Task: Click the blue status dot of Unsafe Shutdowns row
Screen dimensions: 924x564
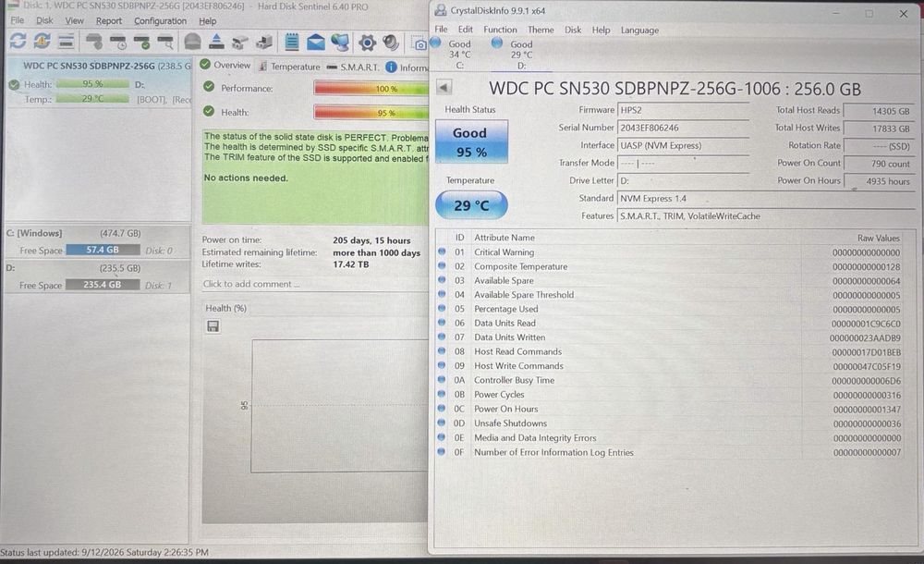Action: [442, 423]
